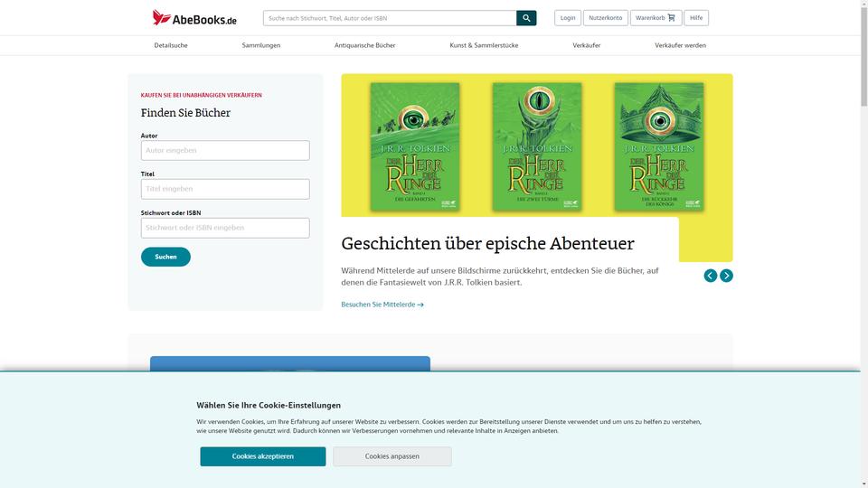Image resolution: width=868 pixels, height=488 pixels.
Task: Open Sammlungen navigation item
Action: (x=261, y=45)
